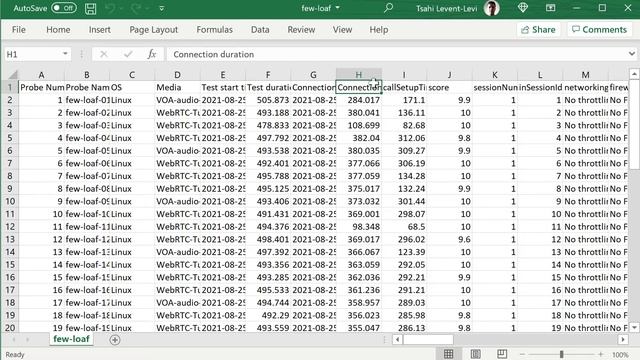Open the Review tab
This screenshot has width=640, height=360.
tap(301, 30)
